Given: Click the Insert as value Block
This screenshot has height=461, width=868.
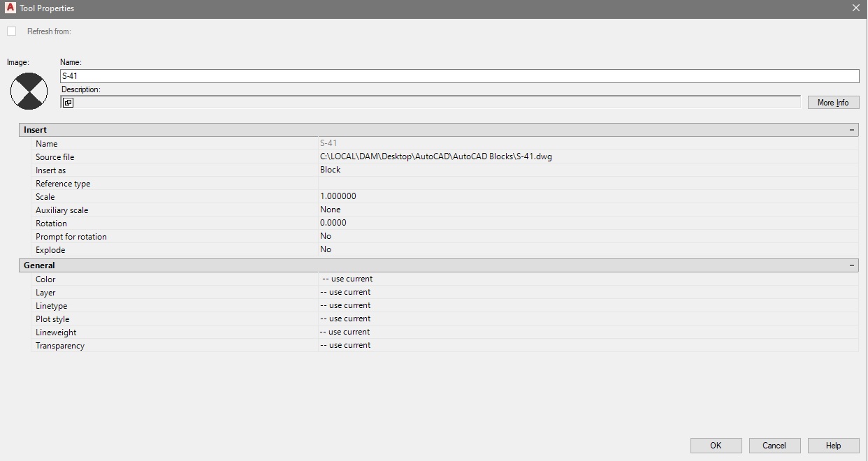Looking at the screenshot, I should (331, 170).
